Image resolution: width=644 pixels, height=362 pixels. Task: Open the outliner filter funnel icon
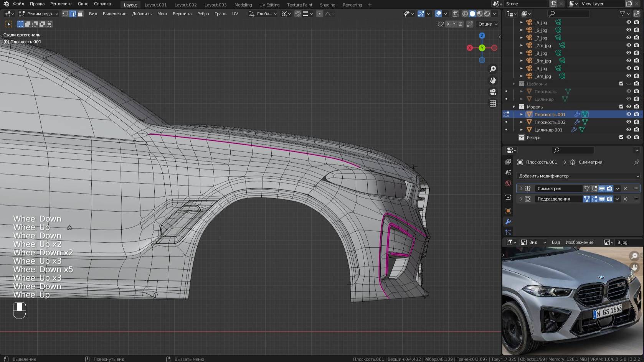[622, 13]
